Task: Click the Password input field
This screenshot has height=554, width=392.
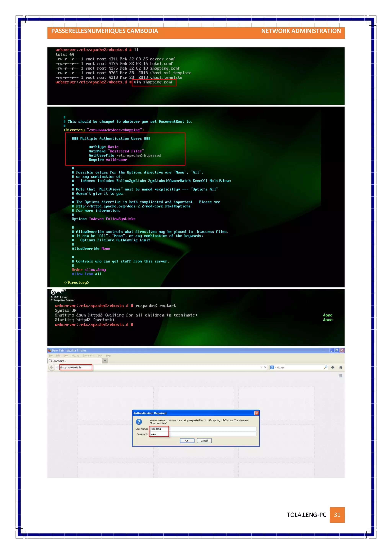Action: [x=203, y=434]
